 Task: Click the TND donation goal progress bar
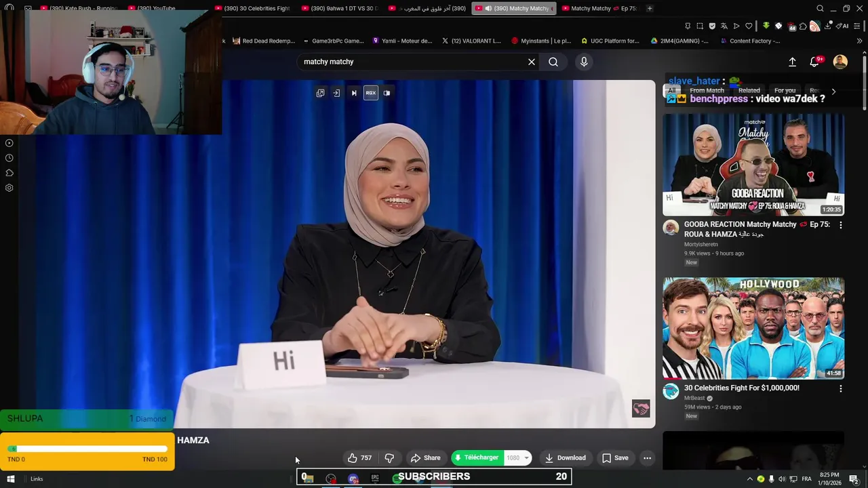(x=87, y=449)
